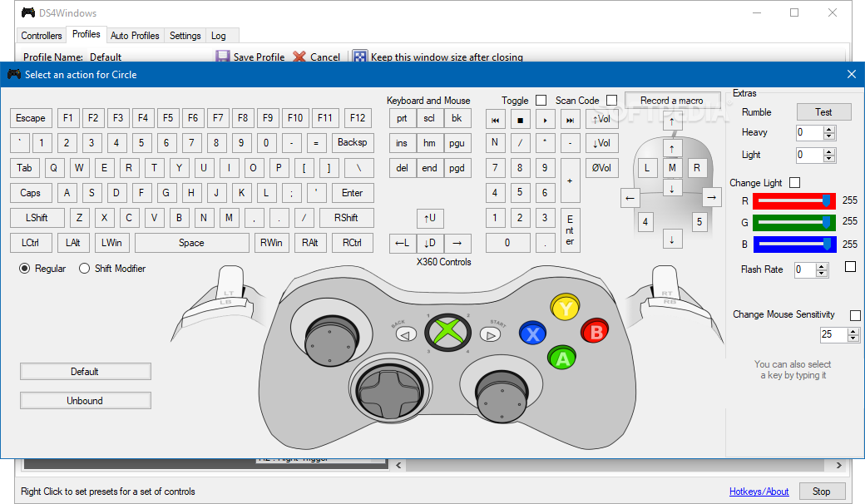Image resolution: width=865 pixels, height=504 pixels.
Task: Enable the Scan Code checkbox
Action: tap(612, 101)
